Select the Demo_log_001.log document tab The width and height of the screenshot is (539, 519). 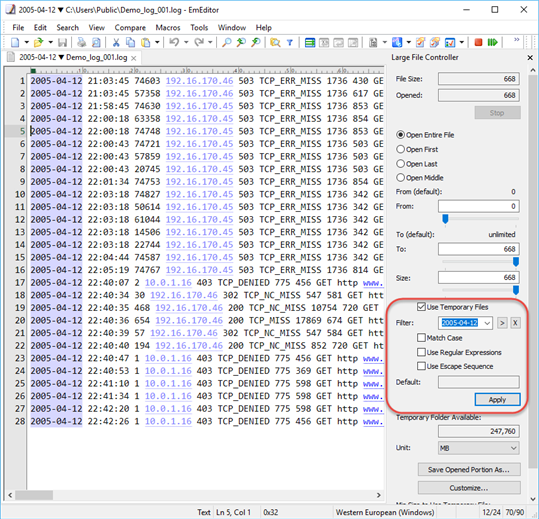tap(73, 57)
